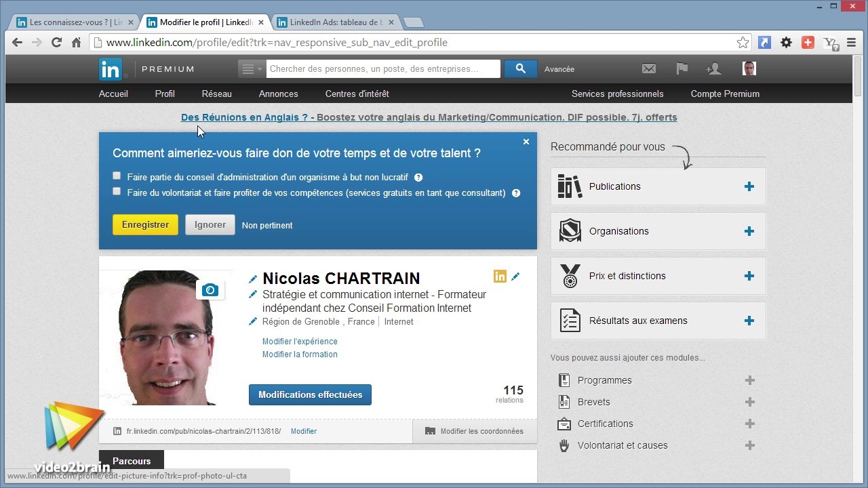This screenshot has height=488, width=868.
Task: Close the volunteer prompt with the X
Action: [526, 142]
